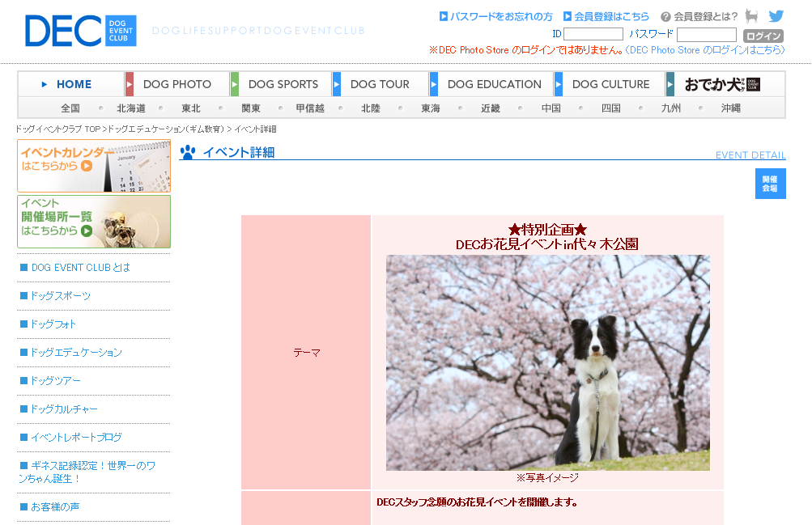This screenshot has width=812, height=525.
Task: Click the ログイン button
Action: tap(763, 36)
